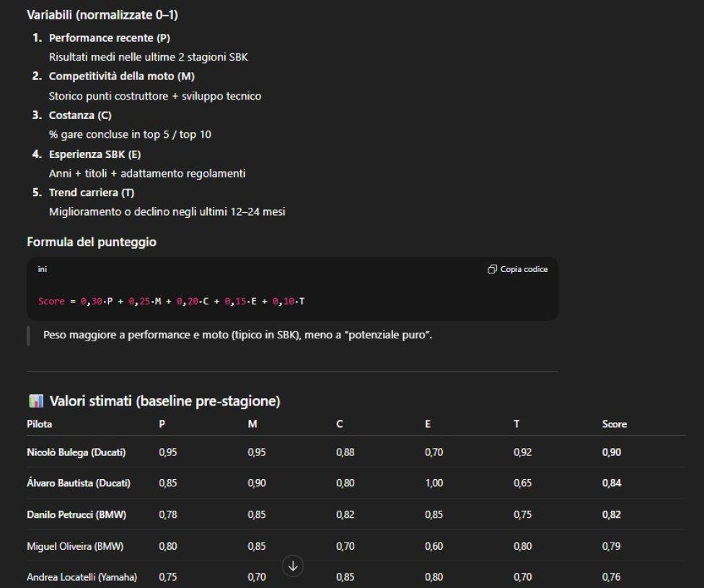Click the 'Pilota' column header
This screenshot has height=588, width=704.
(x=40, y=424)
